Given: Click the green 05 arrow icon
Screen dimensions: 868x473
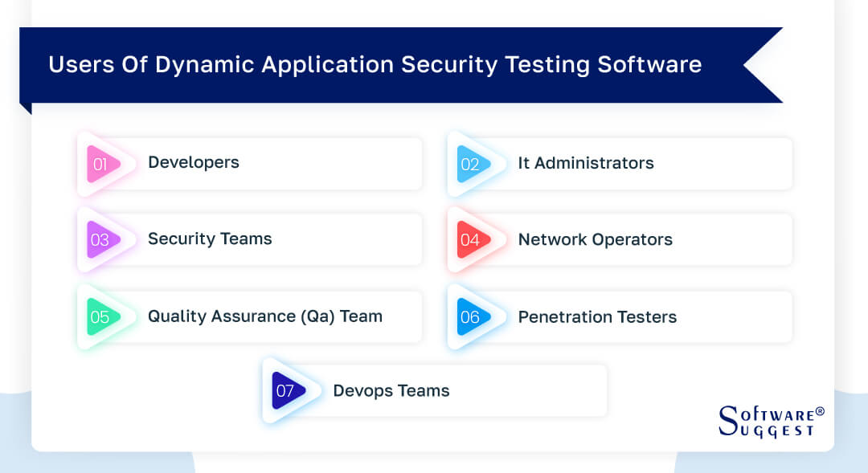Looking at the screenshot, I should pyautogui.click(x=103, y=317).
